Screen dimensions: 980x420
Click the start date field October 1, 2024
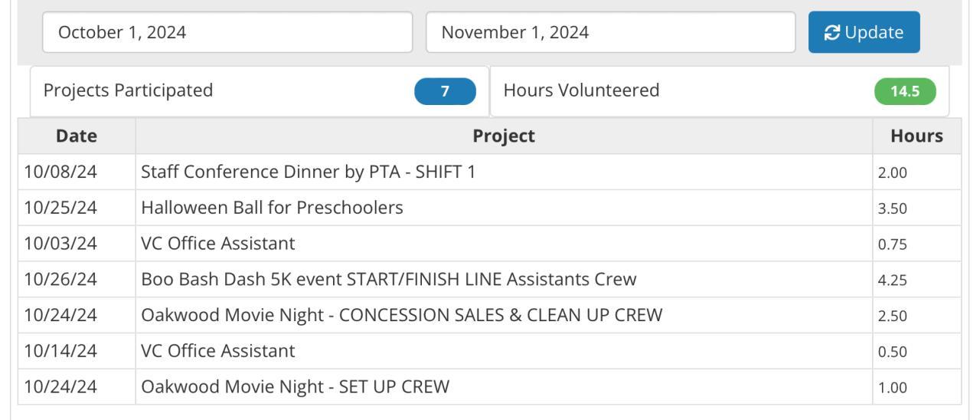click(227, 32)
